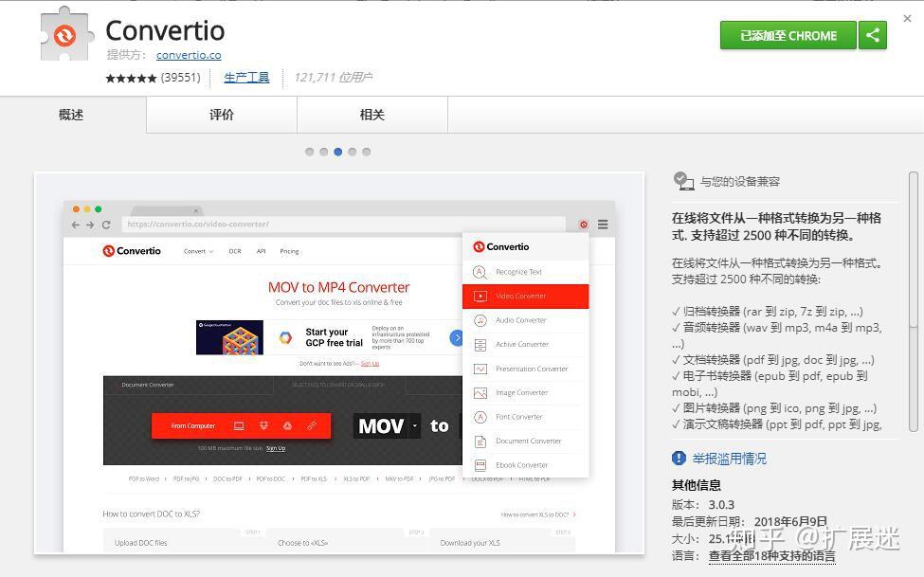This screenshot has height=577, width=924.
Task: Click the Sign Up link under file size note
Action: tap(276, 448)
